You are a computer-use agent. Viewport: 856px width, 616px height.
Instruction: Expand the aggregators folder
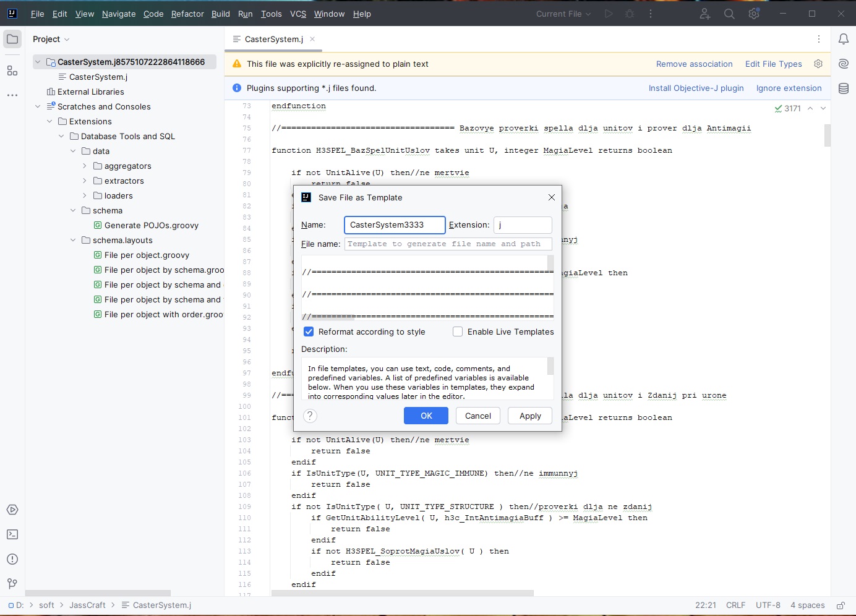[x=85, y=166]
